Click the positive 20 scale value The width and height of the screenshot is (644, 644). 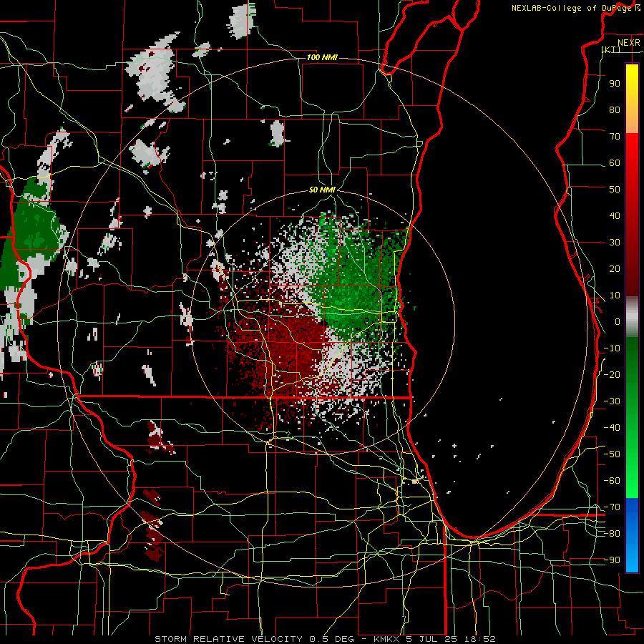click(615, 268)
